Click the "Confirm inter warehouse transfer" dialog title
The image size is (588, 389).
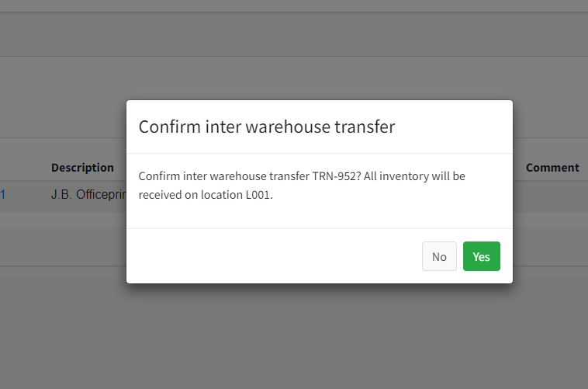266,127
